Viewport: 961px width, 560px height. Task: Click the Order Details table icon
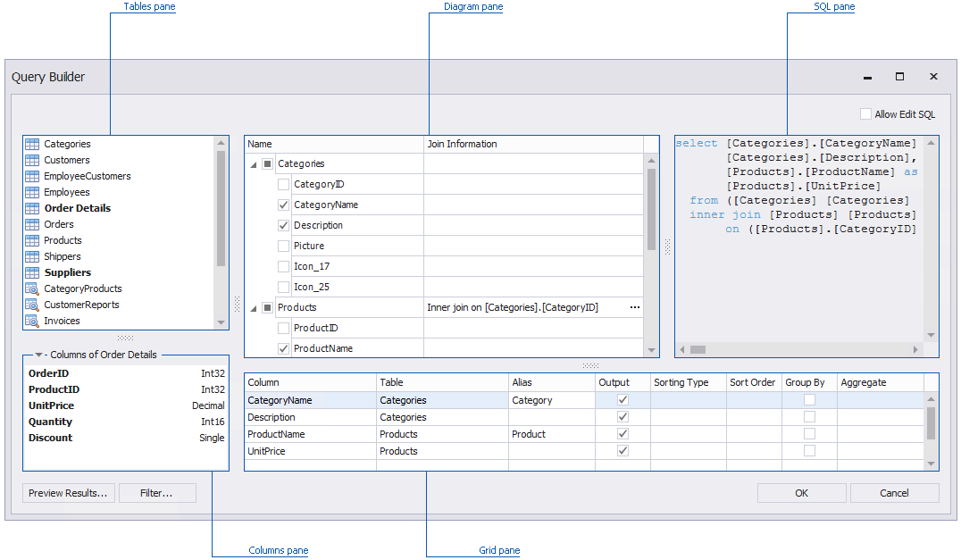coord(32,208)
